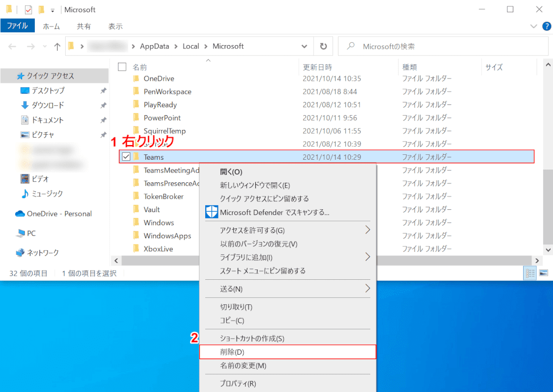Click the PowerPoint folder icon
This screenshot has height=392, width=553.
click(x=137, y=118)
